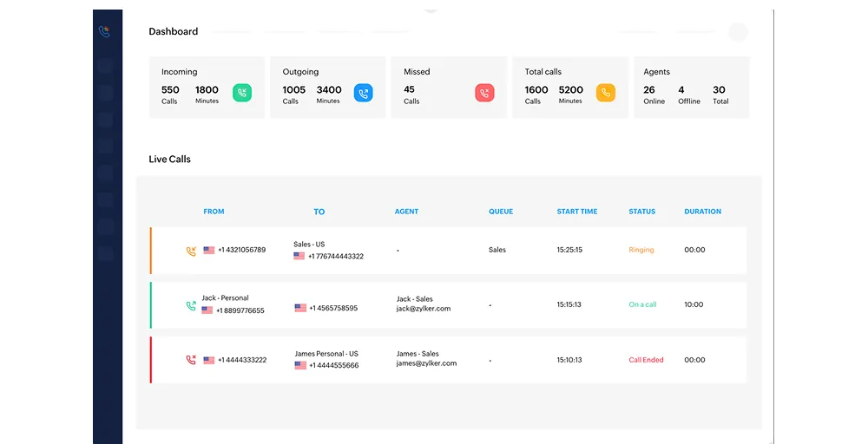This screenshot has height=444, width=868.
Task: Click the 45 missed calls value
Action: coord(409,89)
